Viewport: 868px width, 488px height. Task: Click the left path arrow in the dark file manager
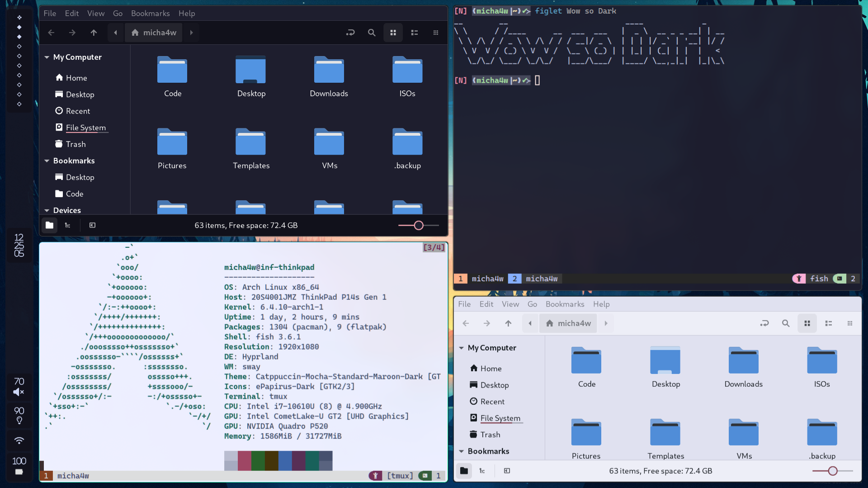(x=115, y=33)
